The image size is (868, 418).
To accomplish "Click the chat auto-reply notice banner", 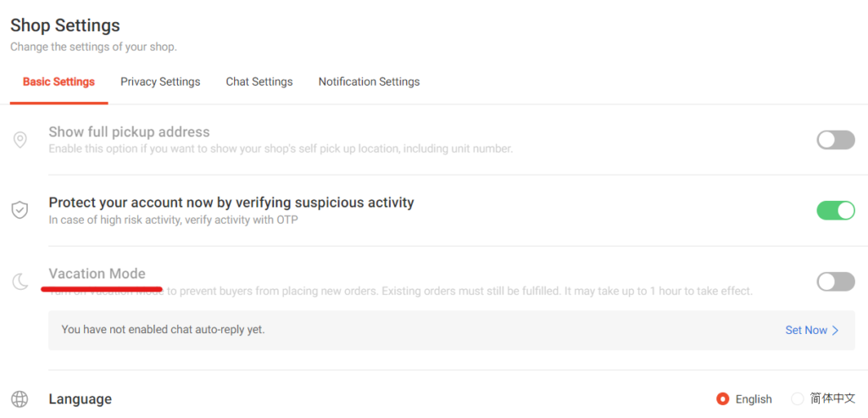I will [x=339, y=330].
